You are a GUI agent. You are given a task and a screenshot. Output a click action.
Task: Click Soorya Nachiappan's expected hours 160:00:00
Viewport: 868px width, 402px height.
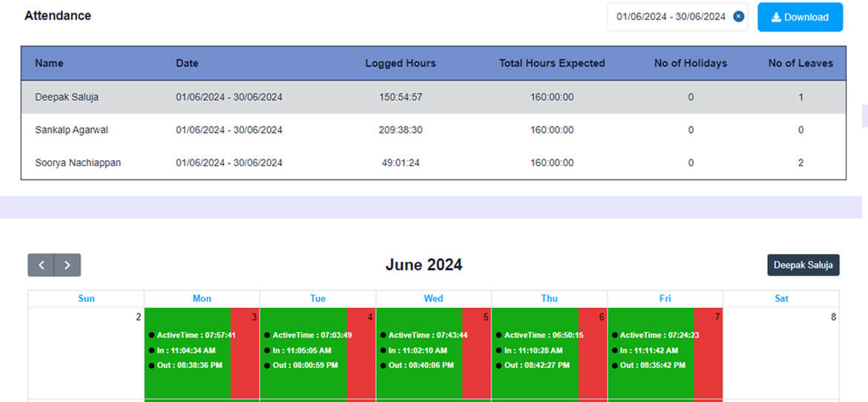pyautogui.click(x=552, y=162)
